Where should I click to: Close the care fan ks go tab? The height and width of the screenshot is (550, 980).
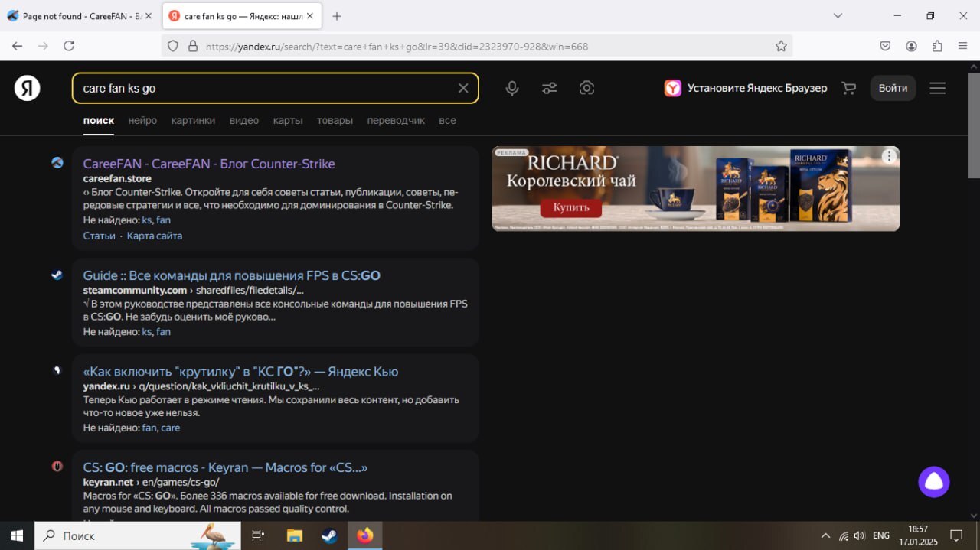309,16
